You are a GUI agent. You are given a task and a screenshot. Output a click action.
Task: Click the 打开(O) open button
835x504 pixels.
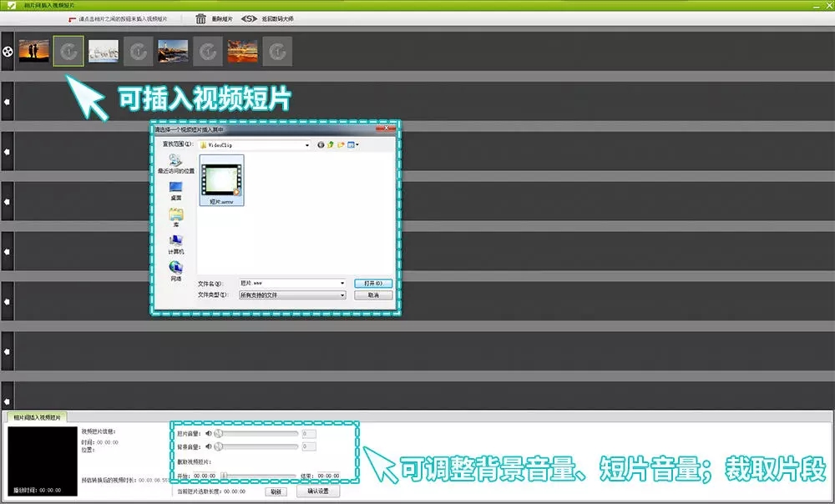373,283
